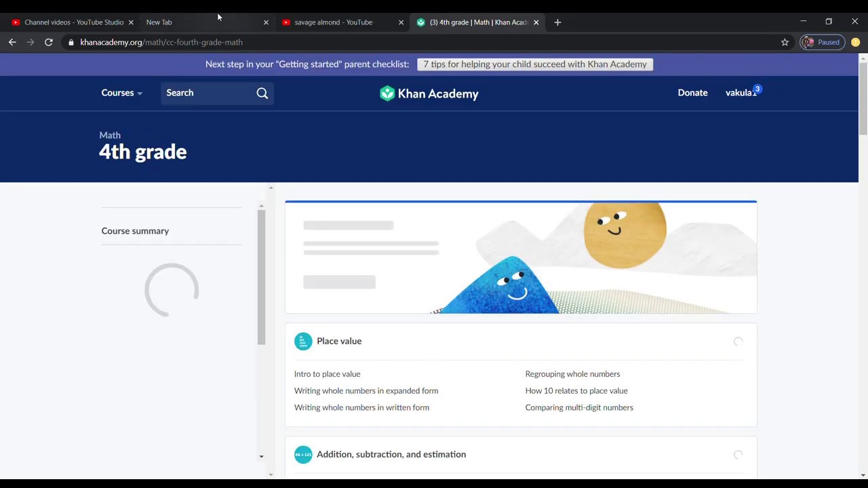Click the notification badge showing 3
Screen dimensions: 868x488
[x=757, y=89]
